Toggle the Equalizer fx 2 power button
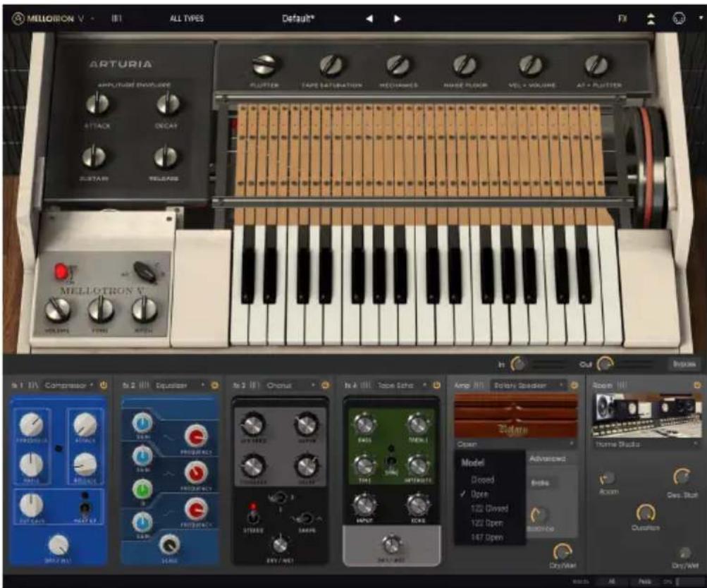This screenshot has width=707, height=588. pos(214,385)
